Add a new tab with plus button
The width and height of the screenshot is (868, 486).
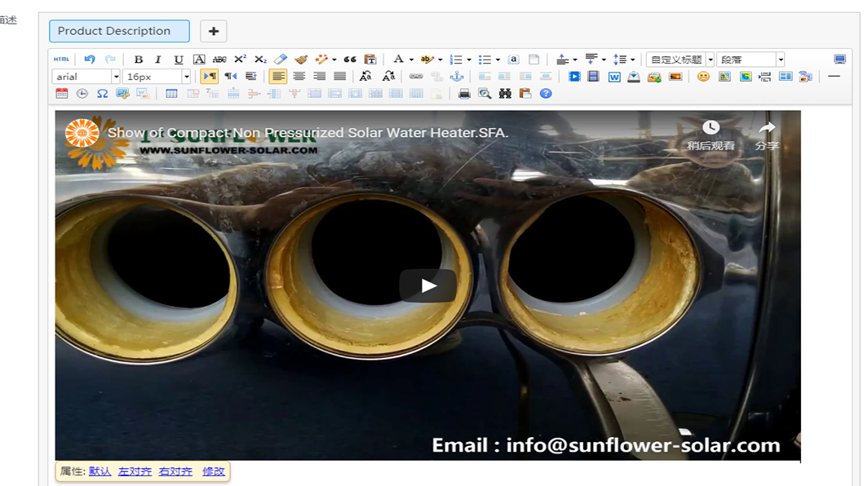click(x=214, y=31)
